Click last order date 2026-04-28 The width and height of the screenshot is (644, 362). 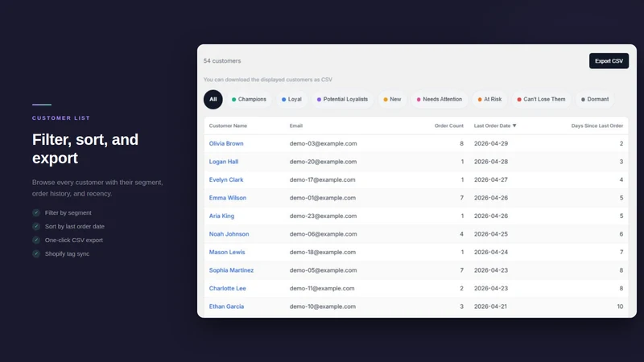(491, 162)
